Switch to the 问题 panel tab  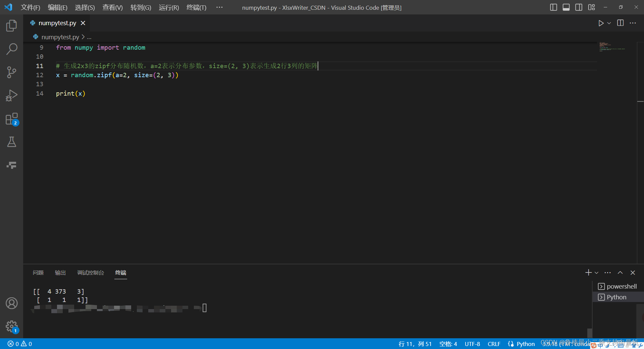(38, 273)
